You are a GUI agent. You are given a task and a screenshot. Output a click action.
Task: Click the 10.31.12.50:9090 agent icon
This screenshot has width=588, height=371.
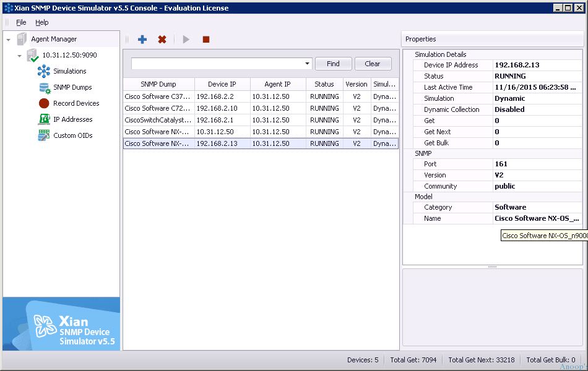(33, 56)
